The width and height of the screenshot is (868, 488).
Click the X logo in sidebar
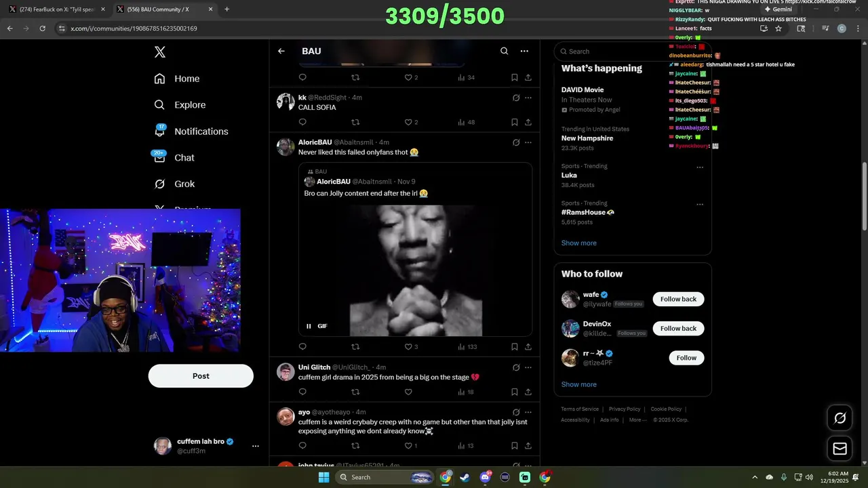click(159, 52)
